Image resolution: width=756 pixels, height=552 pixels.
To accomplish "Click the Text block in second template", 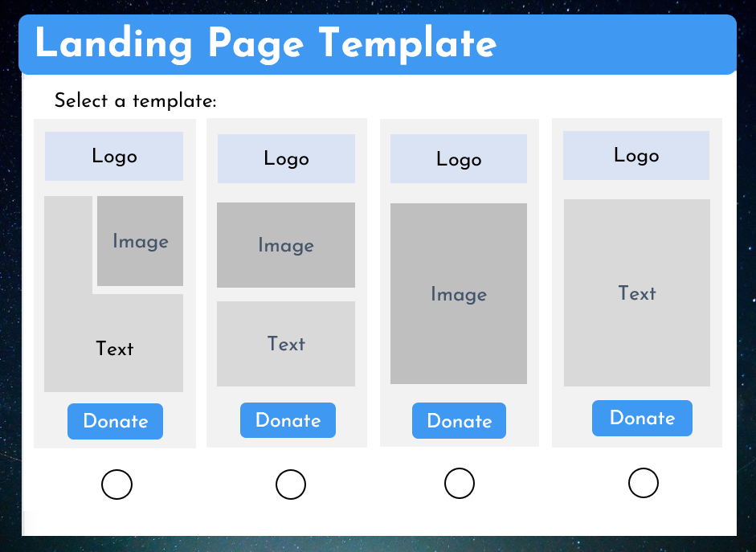I will [286, 344].
